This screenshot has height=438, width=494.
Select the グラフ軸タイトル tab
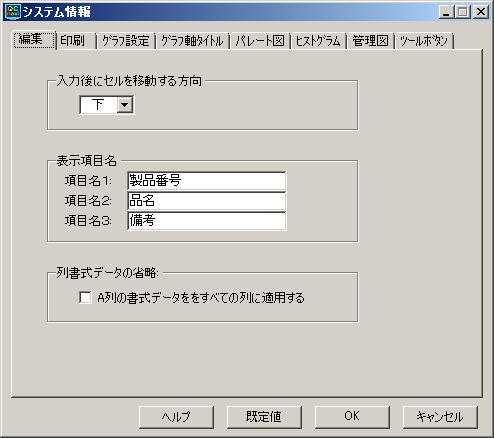192,41
